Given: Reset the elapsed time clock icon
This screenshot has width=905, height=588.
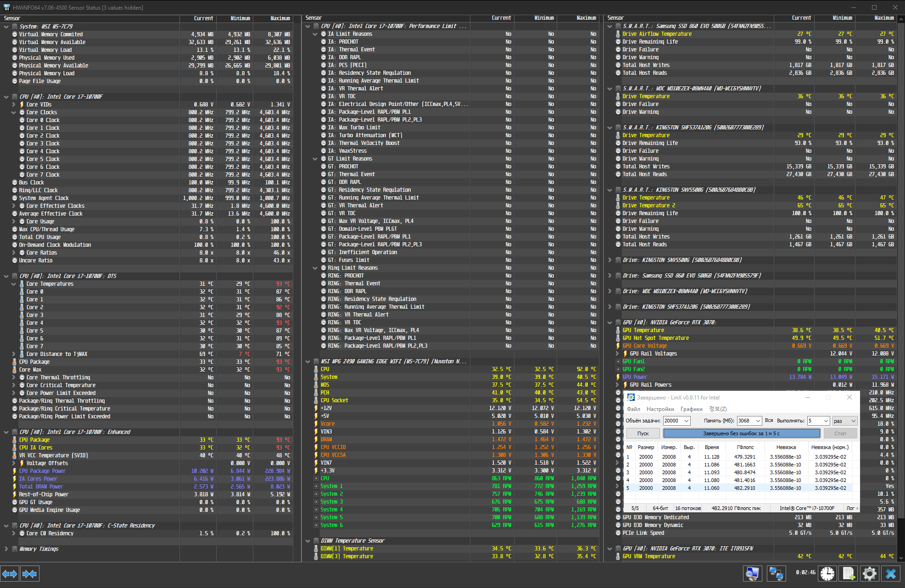Looking at the screenshot, I should click(x=827, y=573).
